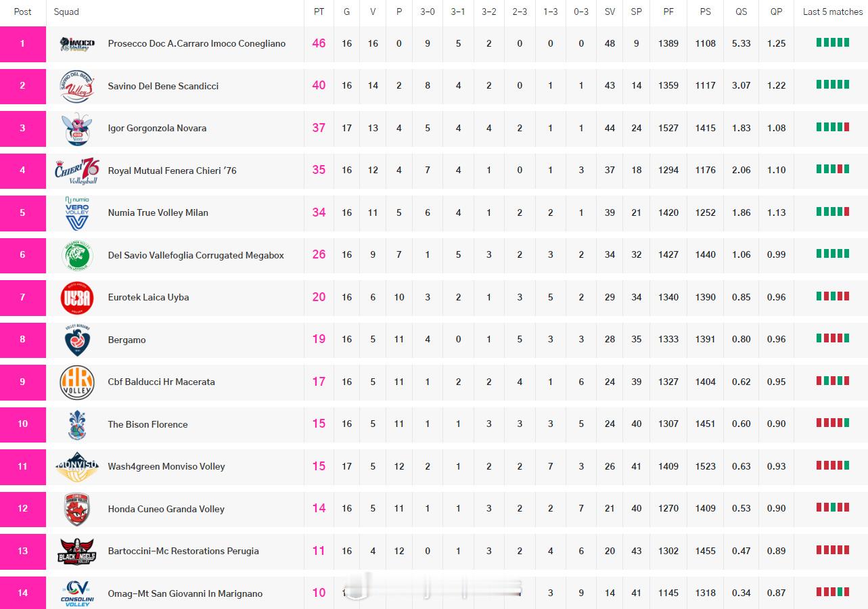Screen dimensions: 868x609
Task: Select Royal Mutual Fenera Chieri '76 name
Action: pyautogui.click(x=173, y=171)
